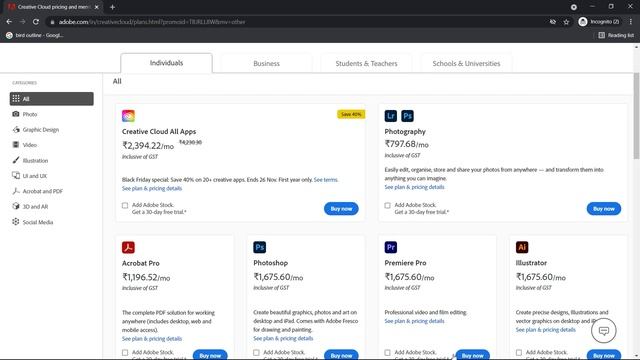This screenshot has height=360, width=640.
Task: Click the Photoshop icon in Photography card
Action: [x=407, y=116]
